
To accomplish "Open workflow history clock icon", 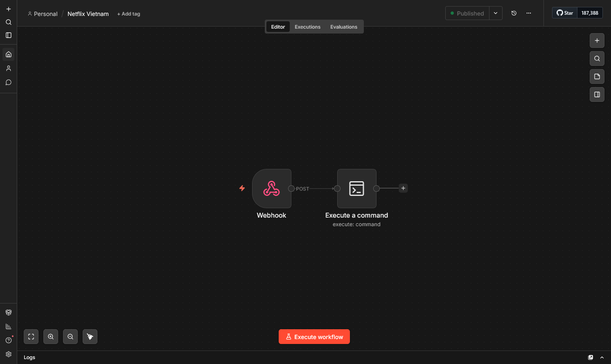I will [514, 13].
